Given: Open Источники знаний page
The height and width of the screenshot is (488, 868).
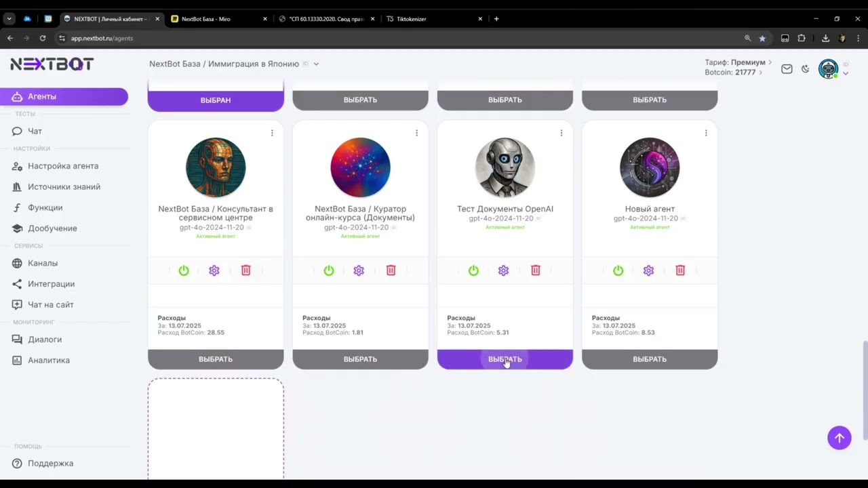Looking at the screenshot, I should (64, 187).
